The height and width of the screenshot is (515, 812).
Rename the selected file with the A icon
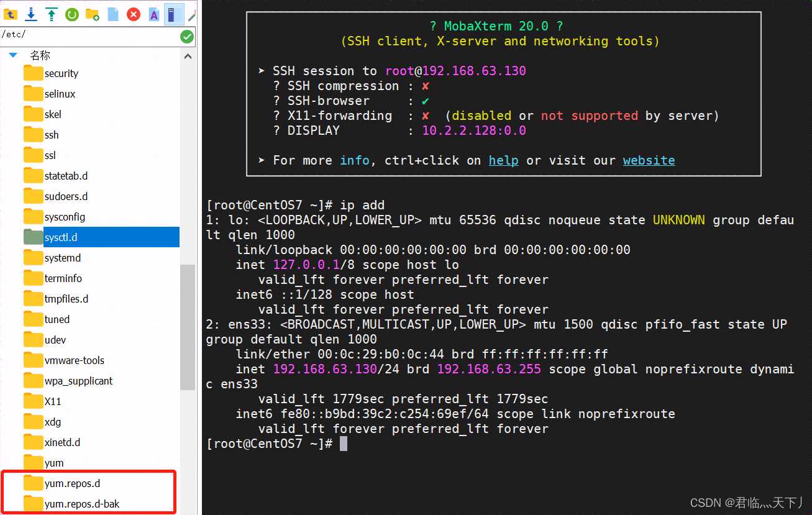pyautogui.click(x=154, y=14)
